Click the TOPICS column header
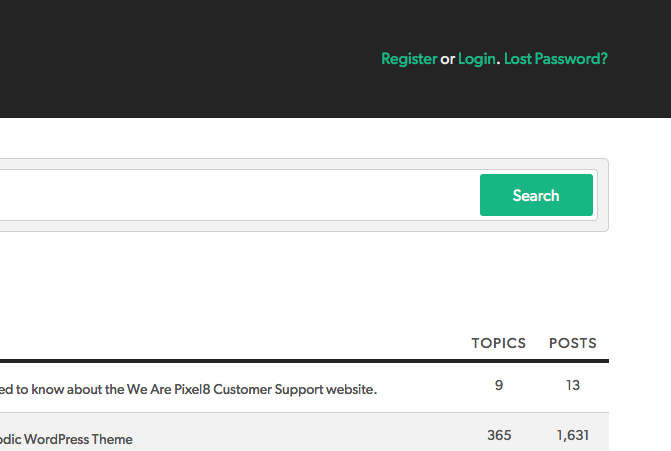Screen dimensions: 671x451 click(x=498, y=343)
